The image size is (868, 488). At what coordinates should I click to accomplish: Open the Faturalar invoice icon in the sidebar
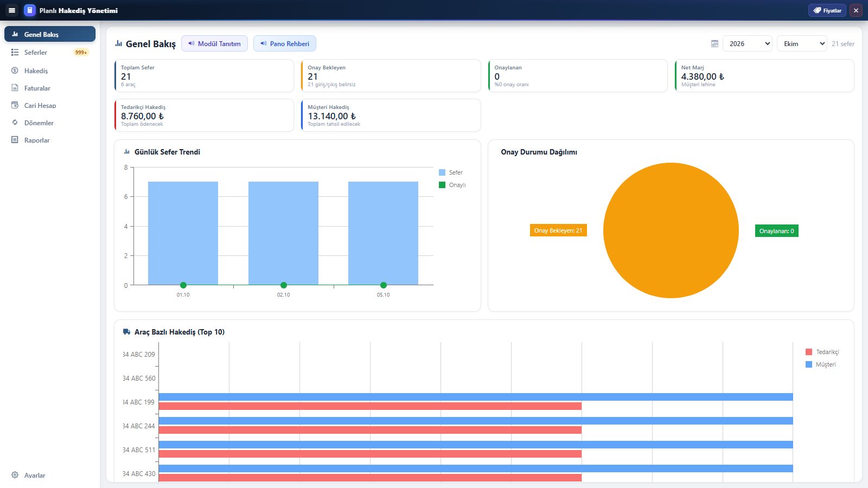pos(15,88)
